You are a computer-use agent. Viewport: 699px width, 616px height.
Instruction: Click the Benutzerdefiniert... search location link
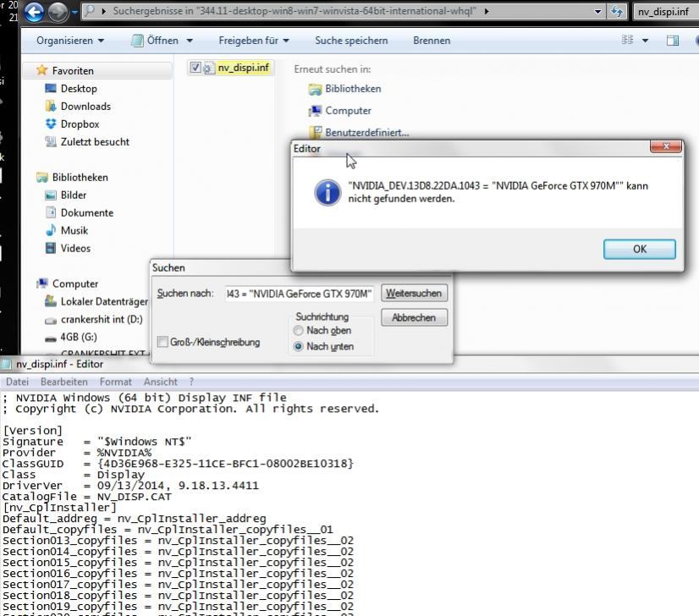367,132
